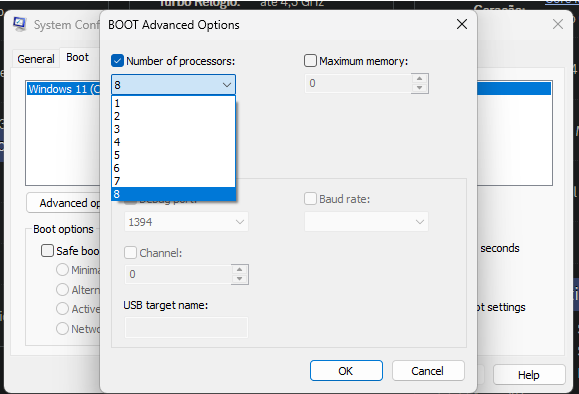This screenshot has width=579, height=394.
Task: Select 4 from the processors list
Action: pos(173,142)
